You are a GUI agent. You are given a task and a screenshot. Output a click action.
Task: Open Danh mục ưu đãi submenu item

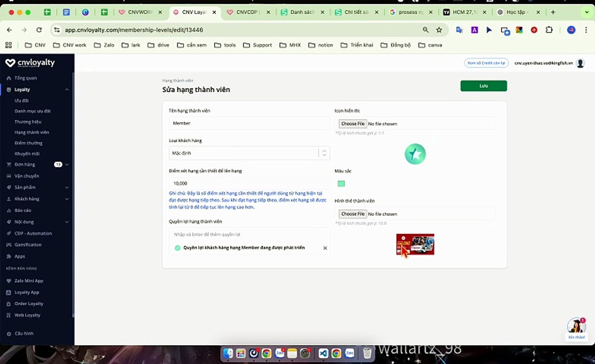tap(32, 111)
